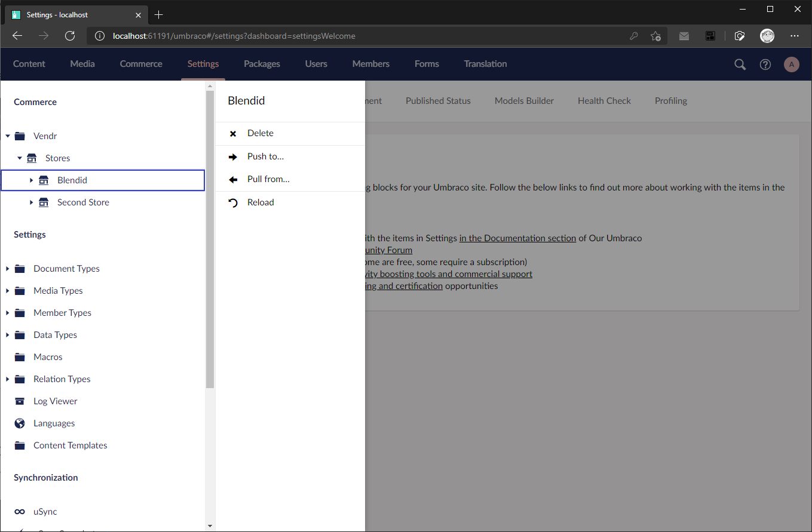This screenshot has height=532, width=812.
Task: Expand the Data Types folder
Action: (x=8, y=335)
